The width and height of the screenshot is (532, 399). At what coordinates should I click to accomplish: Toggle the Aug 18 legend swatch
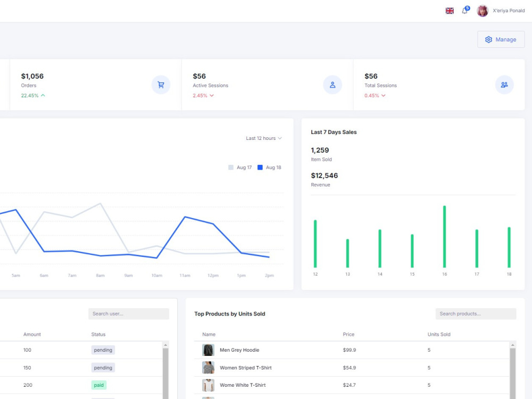[x=260, y=167]
